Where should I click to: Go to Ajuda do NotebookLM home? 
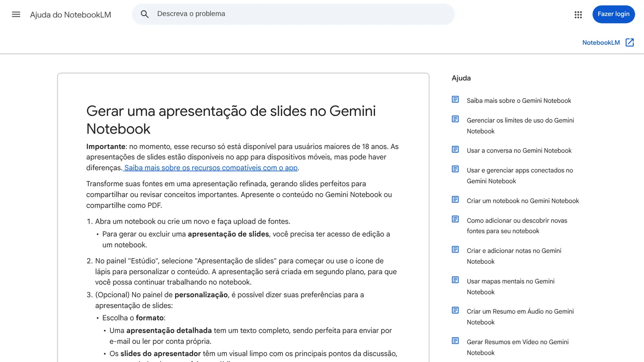70,15
